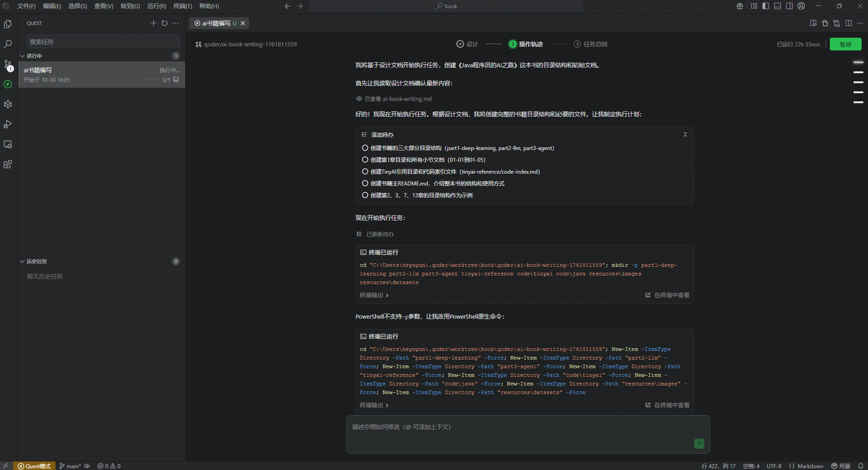Screen dimensions: 868x470
Task: Focus the 描述你想如何修改 message input
Action: tap(528, 434)
